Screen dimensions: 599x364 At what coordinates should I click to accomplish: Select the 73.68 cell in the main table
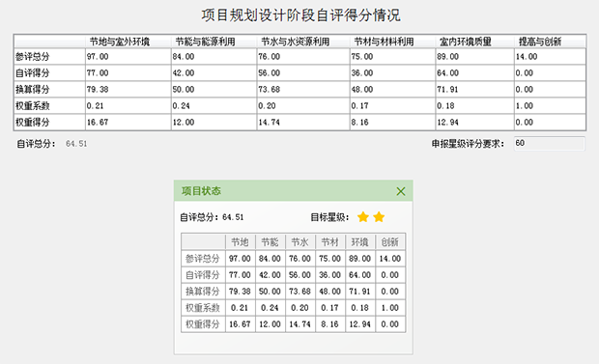(303, 90)
